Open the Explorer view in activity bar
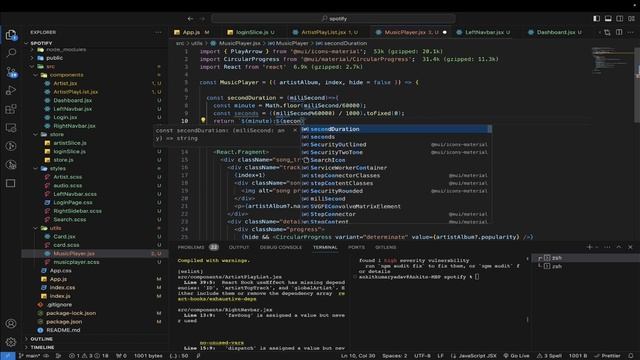The image size is (640, 360). coord(11,35)
